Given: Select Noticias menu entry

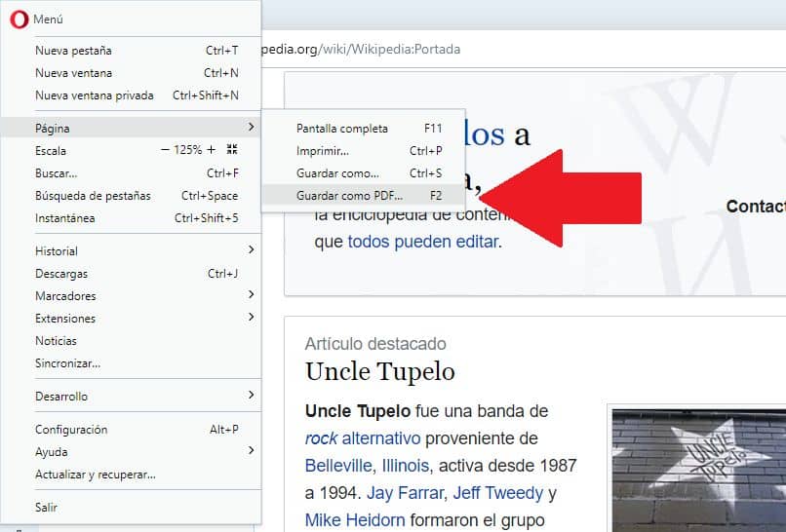Looking at the screenshot, I should pos(131,341).
